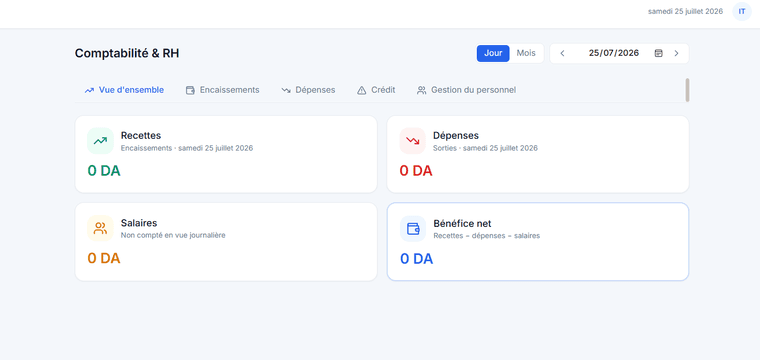Viewport: 760px width, 360px height.
Task: Click the orange Salaires people icon
Action: point(100,228)
